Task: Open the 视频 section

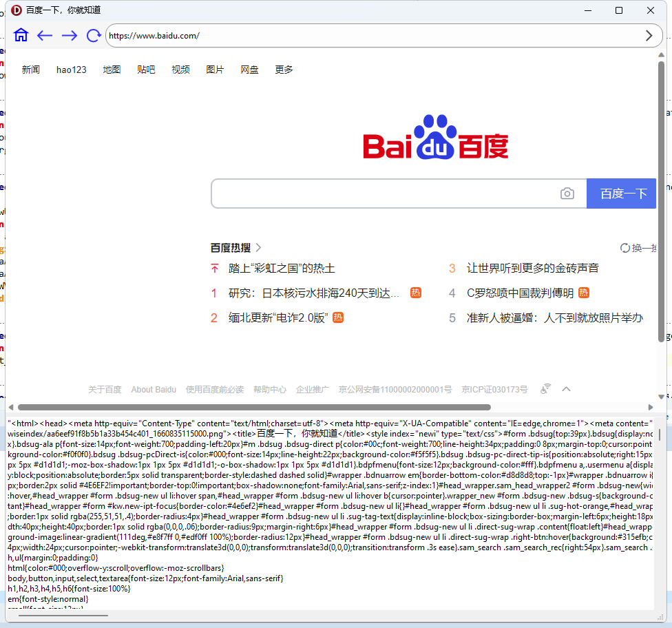Action: [x=180, y=69]
